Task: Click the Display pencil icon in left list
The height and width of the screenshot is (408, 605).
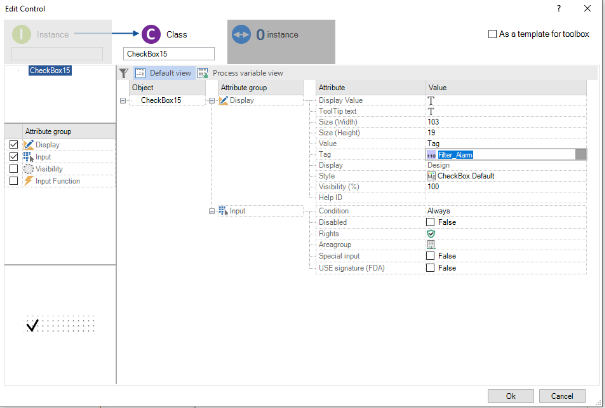Action: point(28,145)
